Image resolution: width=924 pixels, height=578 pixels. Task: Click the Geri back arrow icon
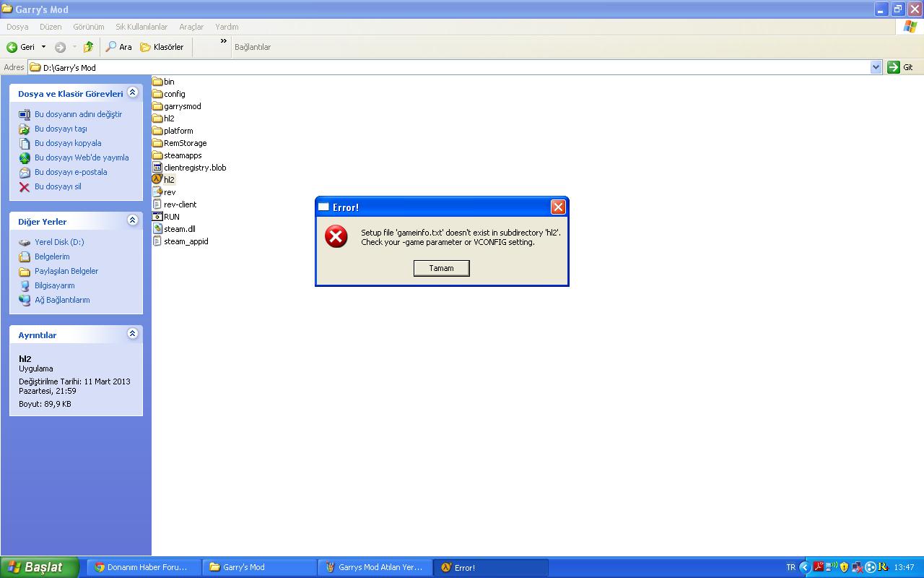tap(12, 47)
